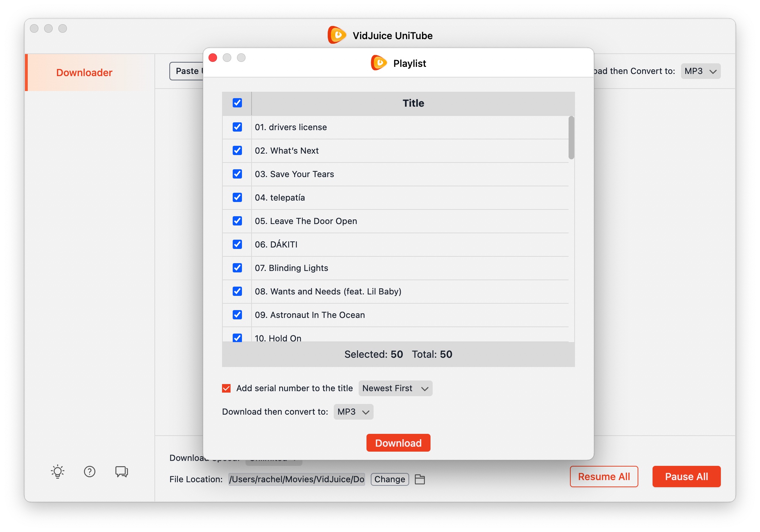Screen dimensions: 760x532
Task: Click the Playlist dialog logo icon
Action: [x=379, y=63]
